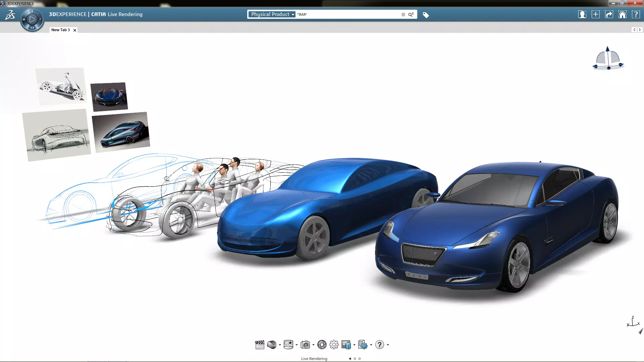Screen dimensions: 644x362
Task: Open the ambience environment tool
Action: pos(288,345)
